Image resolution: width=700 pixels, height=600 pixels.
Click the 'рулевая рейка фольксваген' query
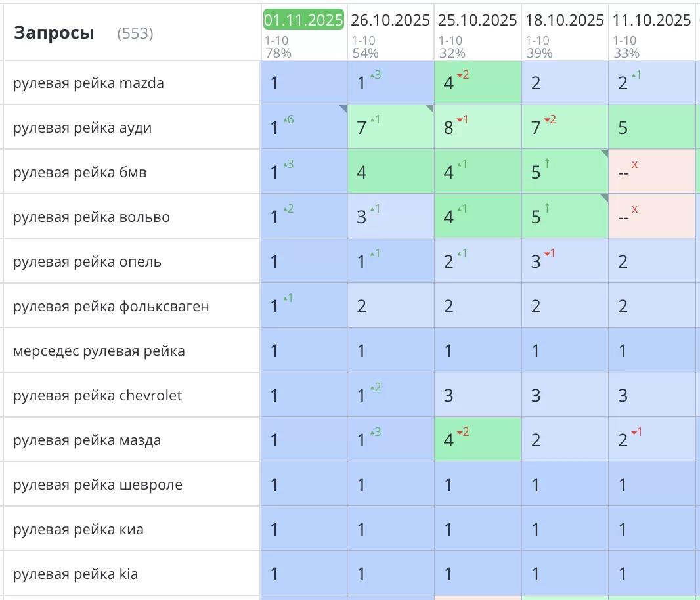pos(111,307)
